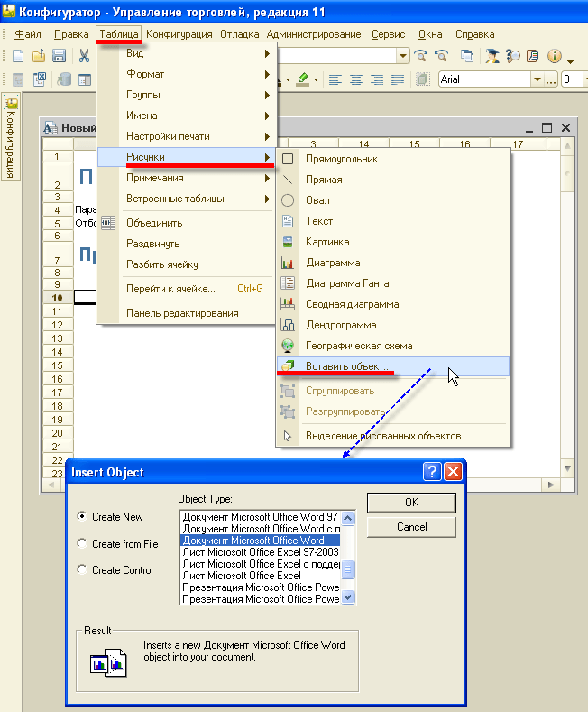Justify text alignment in toolbar

398,80
